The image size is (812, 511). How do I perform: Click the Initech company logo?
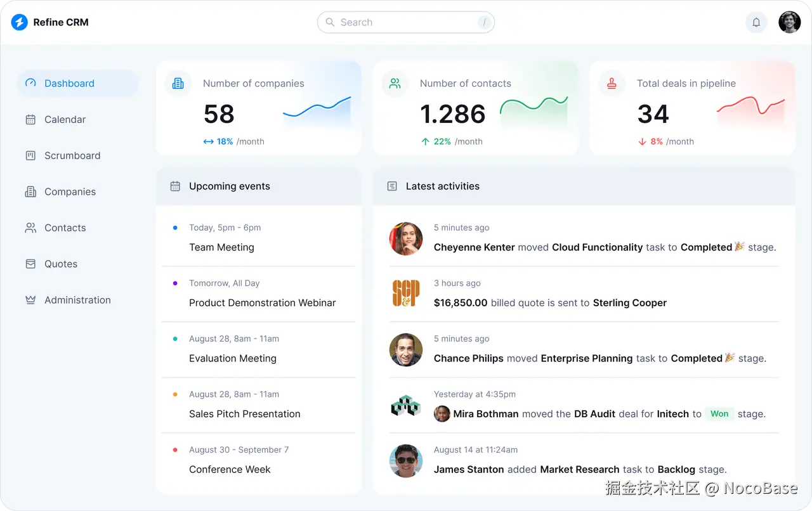[x=406, y=406]
